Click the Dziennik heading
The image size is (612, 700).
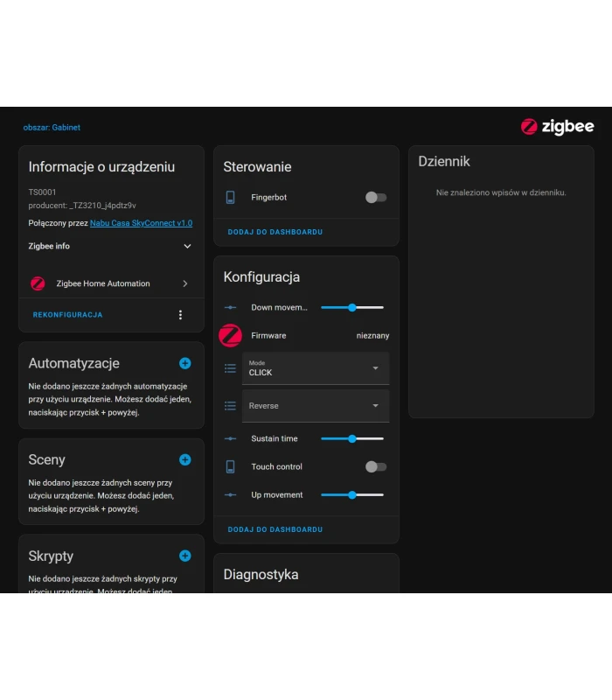[444, 161]
